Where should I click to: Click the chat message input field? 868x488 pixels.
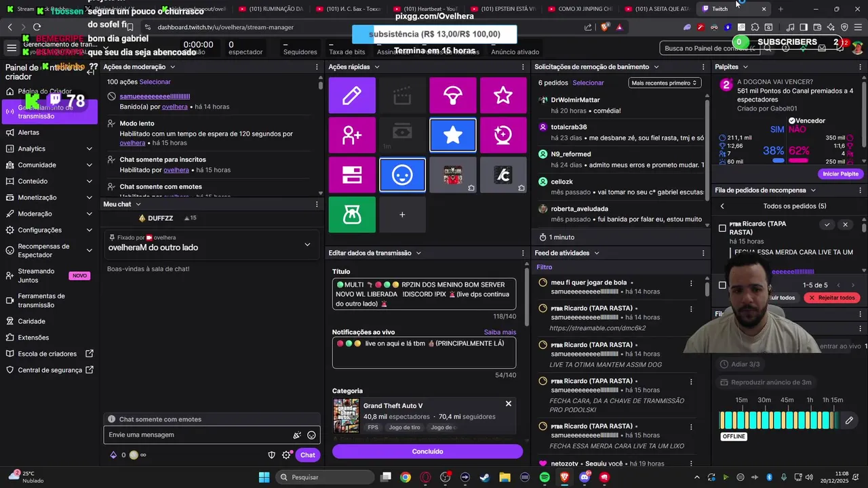tap(197, 435)
